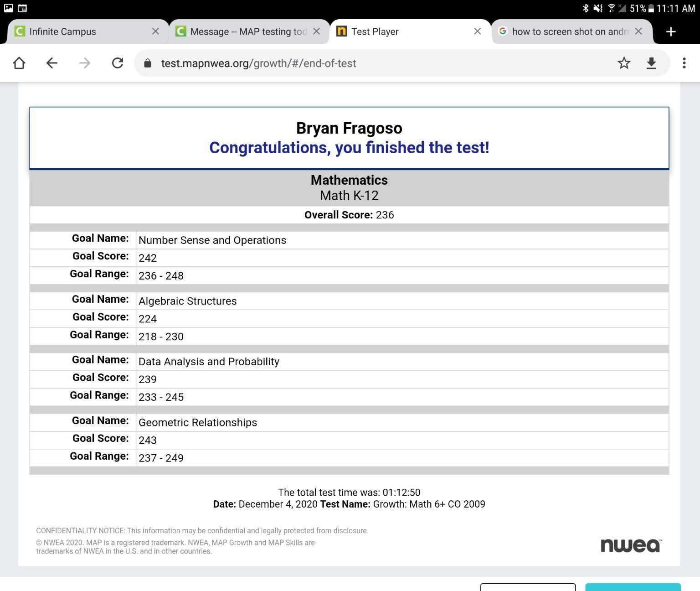Click the goal range 236 - 248
The width and height of the screenshot is (700, 591).
click(x=161, y=276)
